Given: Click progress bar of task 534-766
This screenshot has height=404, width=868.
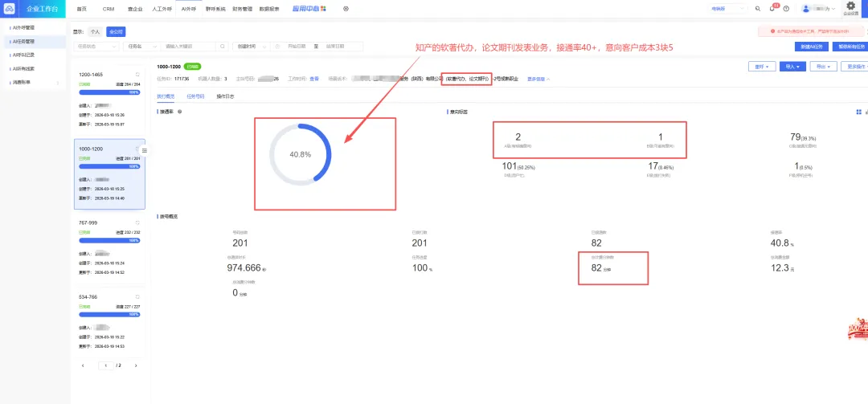Looking at the screenshot, I should click(x=109, y=314).
